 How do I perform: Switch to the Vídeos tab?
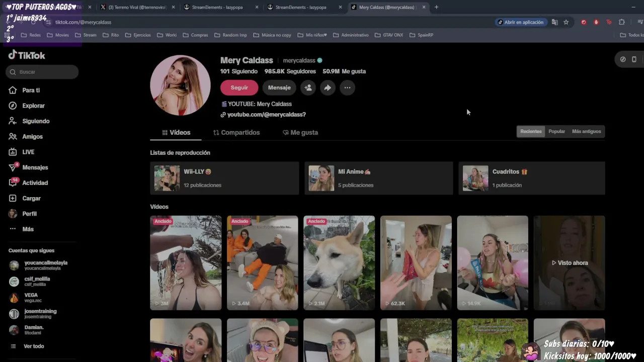pyautogui.click(x=176, y=133)
